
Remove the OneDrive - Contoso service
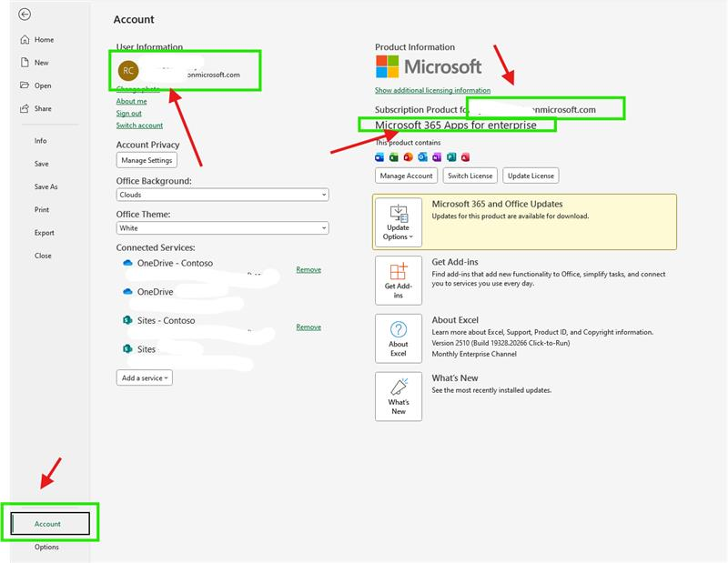(308, 269)
